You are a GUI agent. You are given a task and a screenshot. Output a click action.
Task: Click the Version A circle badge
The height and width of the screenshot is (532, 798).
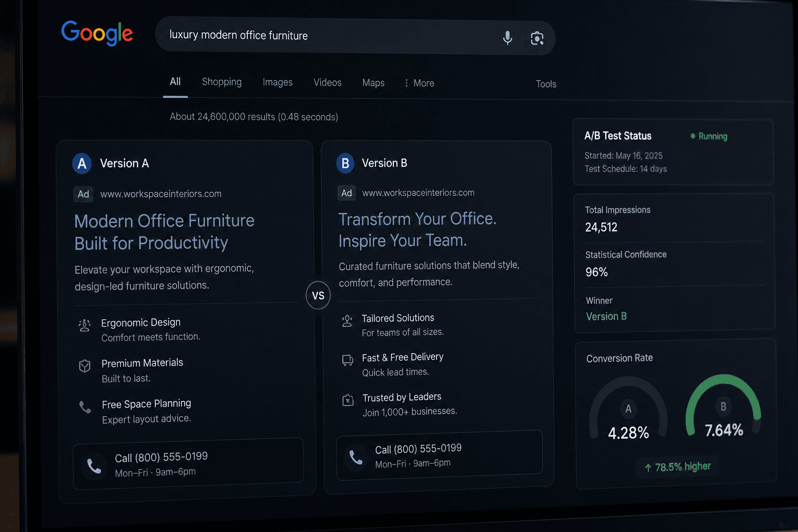(82, 164)
